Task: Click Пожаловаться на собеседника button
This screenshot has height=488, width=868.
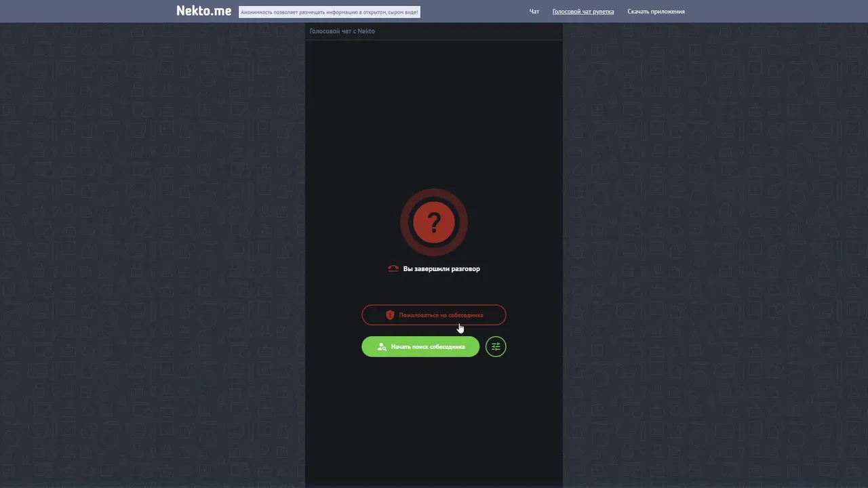Action: pos(434,315)
